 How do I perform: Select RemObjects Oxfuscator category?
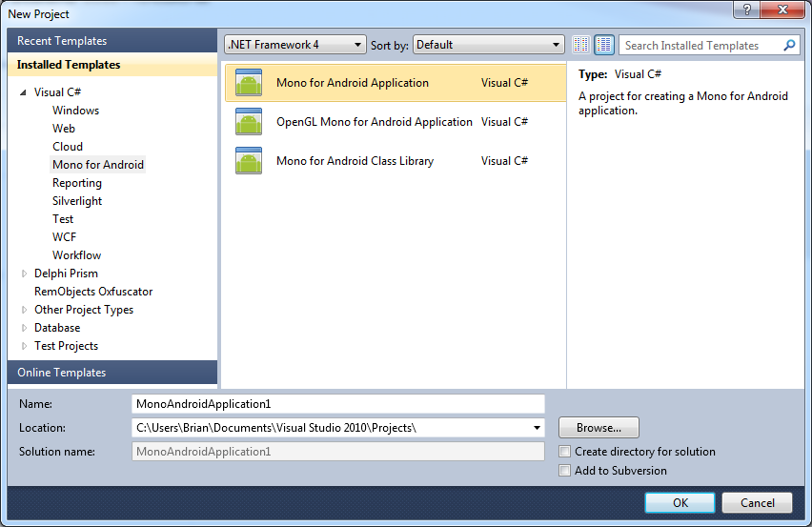tap(93, 292)
